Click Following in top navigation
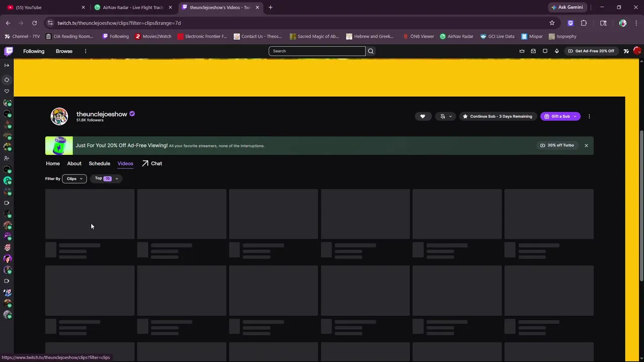The image size is (644, 362). point(34,51)
